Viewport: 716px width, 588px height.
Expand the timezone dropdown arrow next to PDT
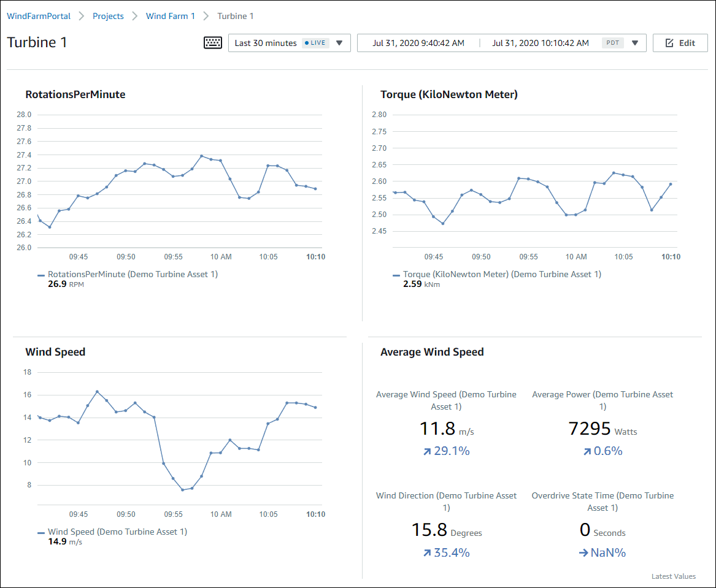pos(634,42)
